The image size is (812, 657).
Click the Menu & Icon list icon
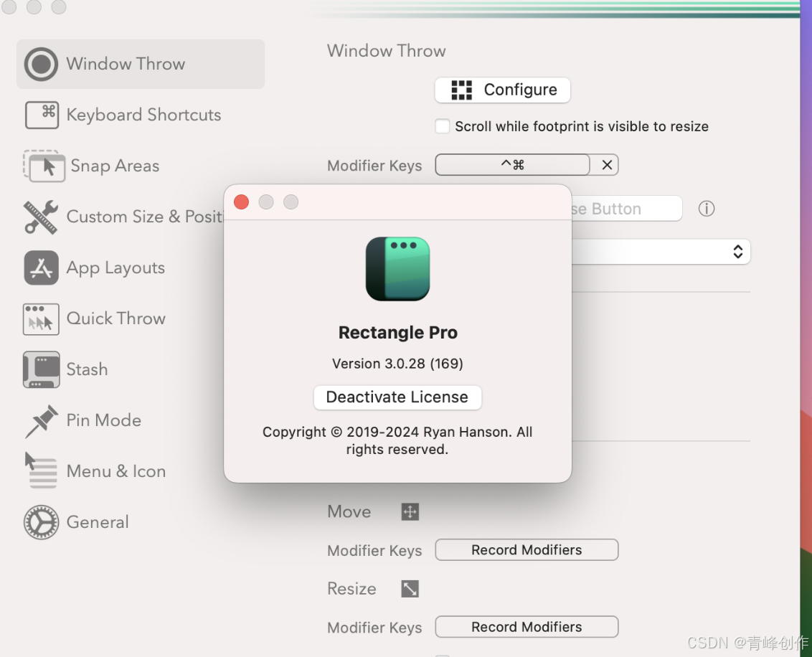click(x=41, y=471)
